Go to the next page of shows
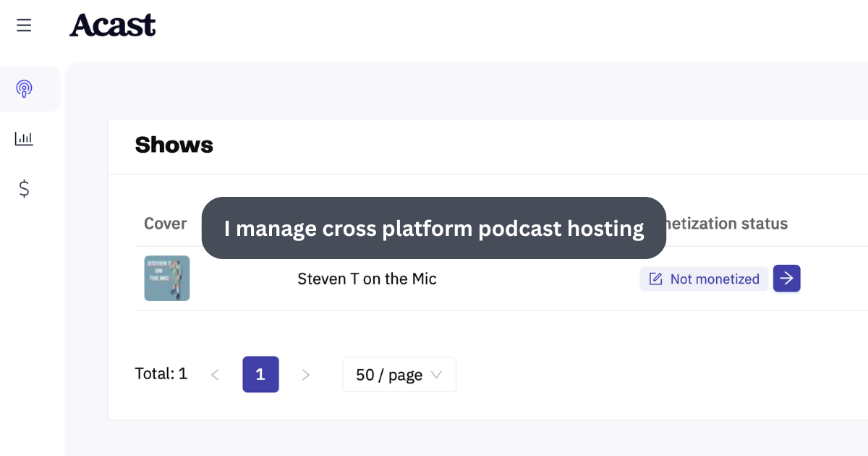 tap(306, 374)
